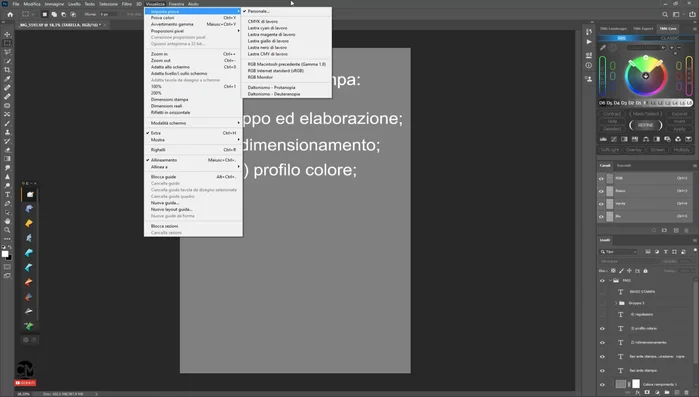Switch to the Tracciati tab
Viewport: 699px width, 397px height.
click(x=624, y=166)
